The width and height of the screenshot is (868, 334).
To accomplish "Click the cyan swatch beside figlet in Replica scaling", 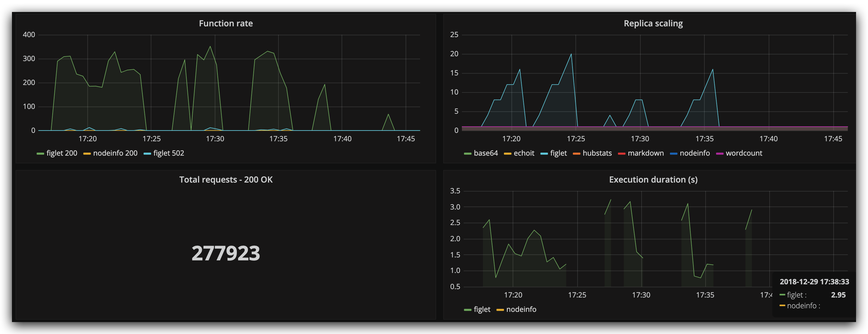I will (544, 154).
